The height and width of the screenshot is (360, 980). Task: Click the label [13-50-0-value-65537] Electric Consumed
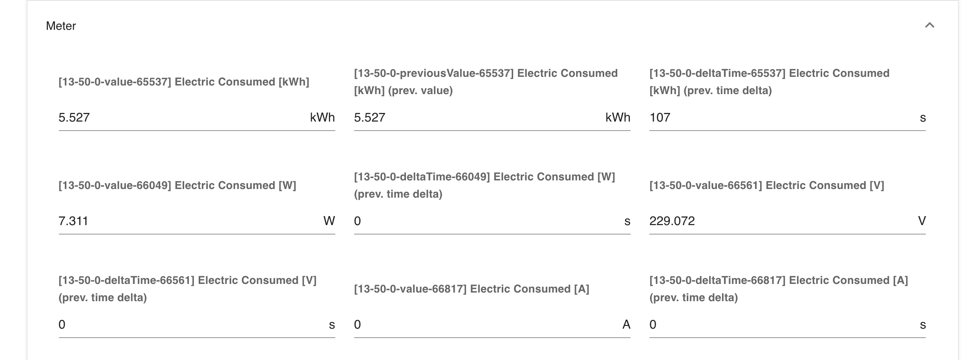tap(184, 82)
